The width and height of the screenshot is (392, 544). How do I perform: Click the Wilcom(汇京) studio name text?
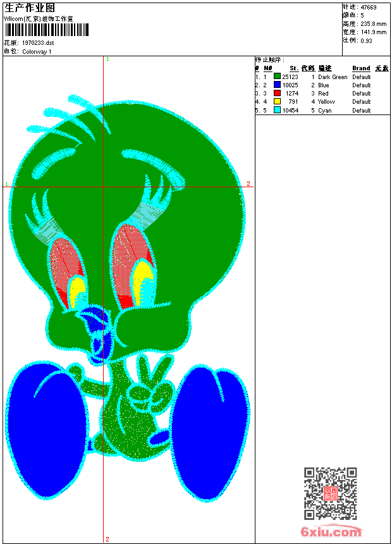[39, 19]
